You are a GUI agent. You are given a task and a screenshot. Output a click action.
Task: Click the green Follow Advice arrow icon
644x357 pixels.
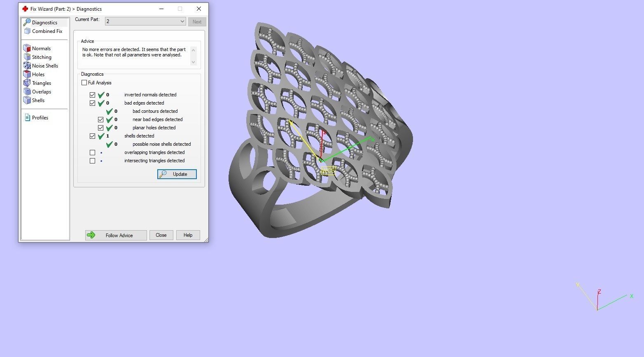(x=91, y=235)
